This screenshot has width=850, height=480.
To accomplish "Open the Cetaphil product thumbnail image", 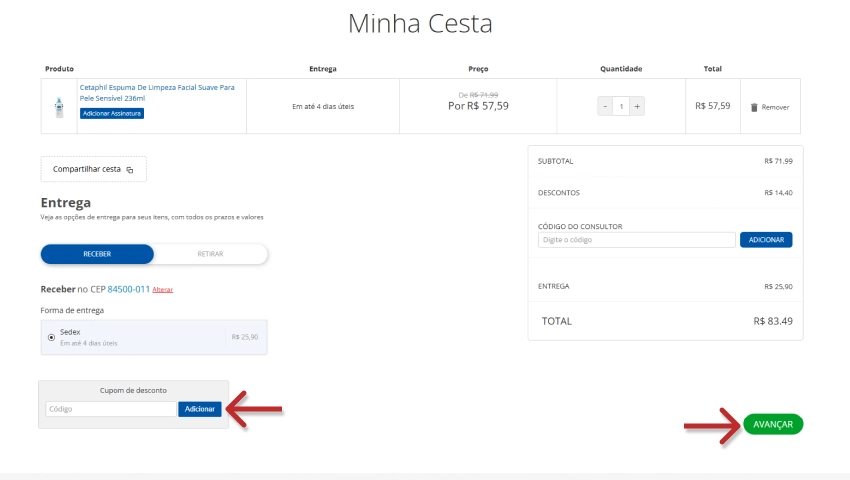I will 59,106.
